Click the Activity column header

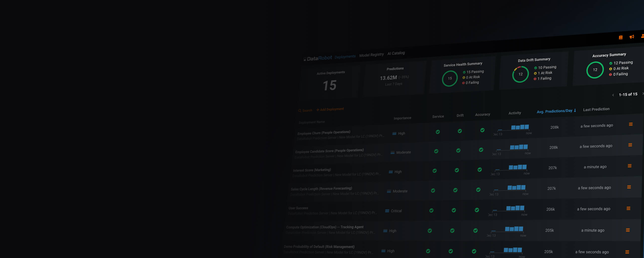pos(515,113)
